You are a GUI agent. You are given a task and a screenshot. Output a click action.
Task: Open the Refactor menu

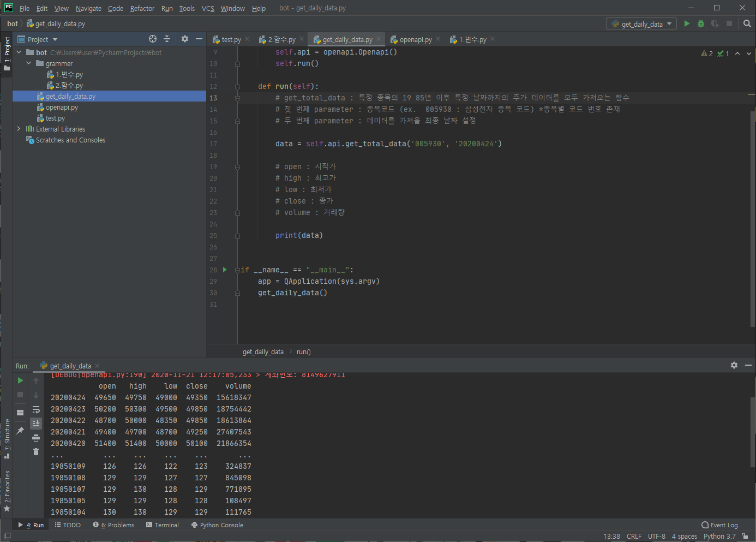pos(142,8)
